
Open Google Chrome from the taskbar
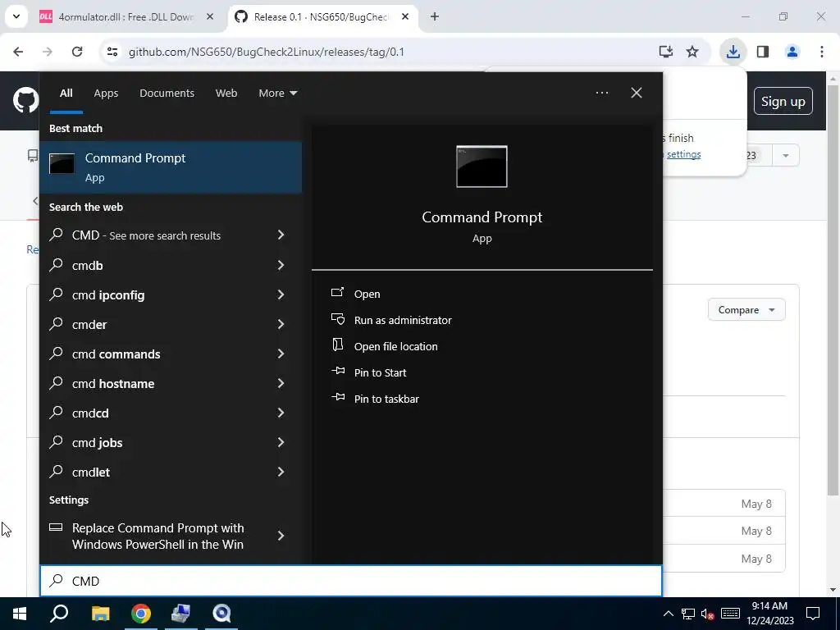click(x=141, y=614)
